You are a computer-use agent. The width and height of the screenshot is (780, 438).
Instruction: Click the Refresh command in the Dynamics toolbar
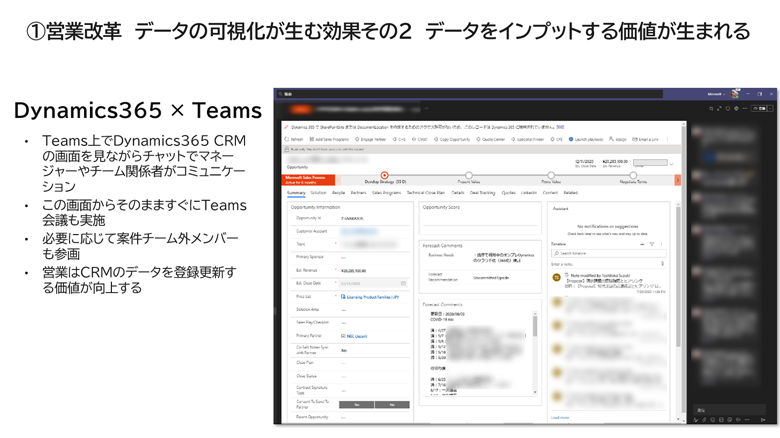(x=293, y=139)
